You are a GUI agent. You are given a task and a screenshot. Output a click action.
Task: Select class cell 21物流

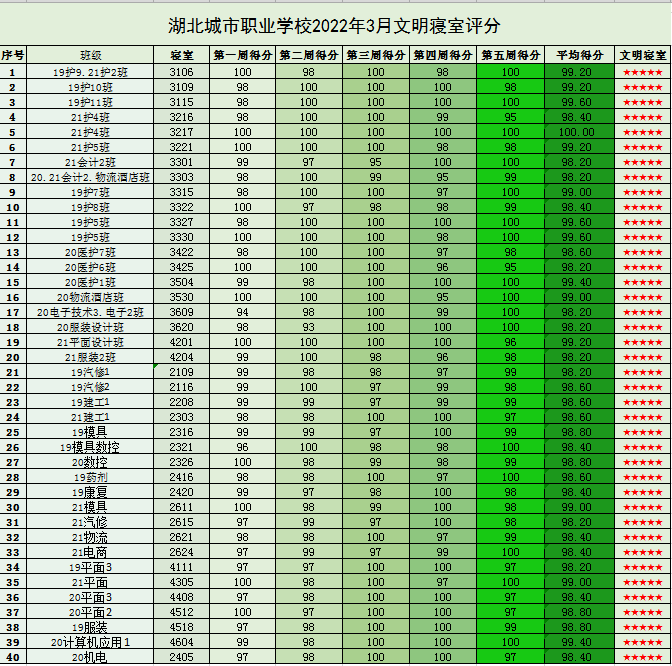pos(90,537)
